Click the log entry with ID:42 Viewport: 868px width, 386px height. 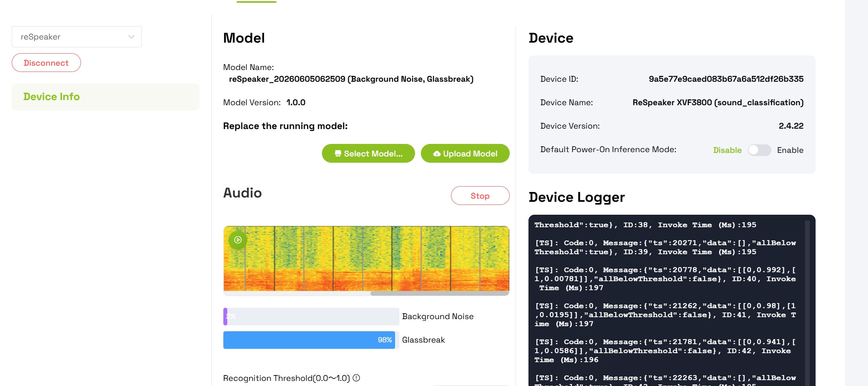665,351
